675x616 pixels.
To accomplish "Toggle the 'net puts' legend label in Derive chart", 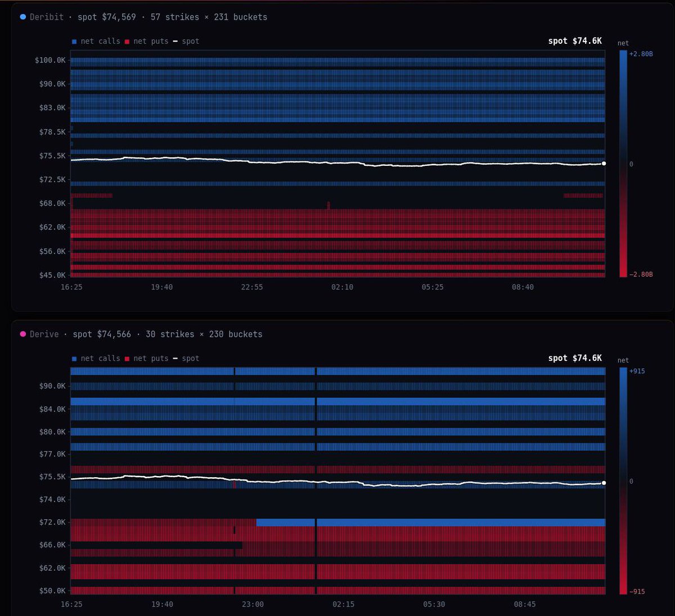I will point(151,358).
